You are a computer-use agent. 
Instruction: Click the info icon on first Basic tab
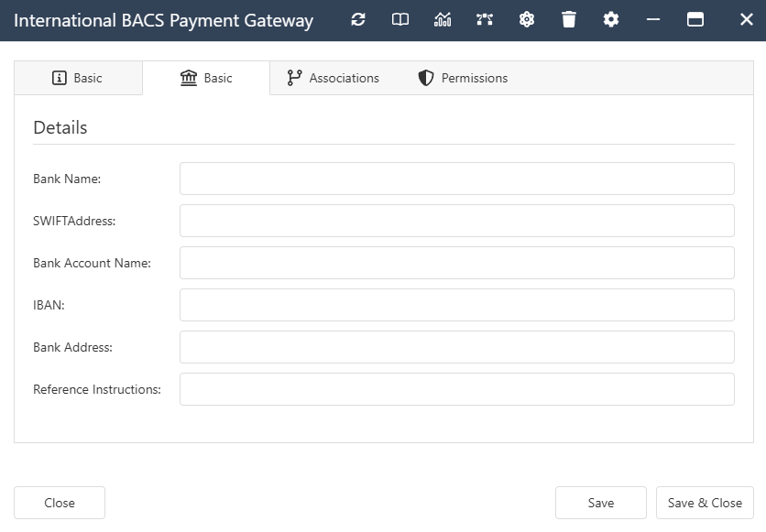(60, 78)
